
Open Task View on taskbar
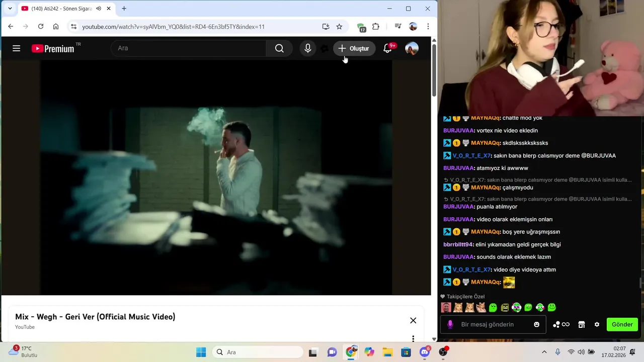point(312,352)
